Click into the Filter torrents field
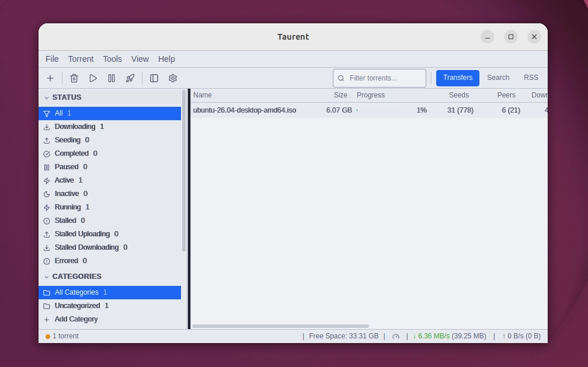Viewport: 588px width, 367px height. pyautogui.click(x=380, y=78)
